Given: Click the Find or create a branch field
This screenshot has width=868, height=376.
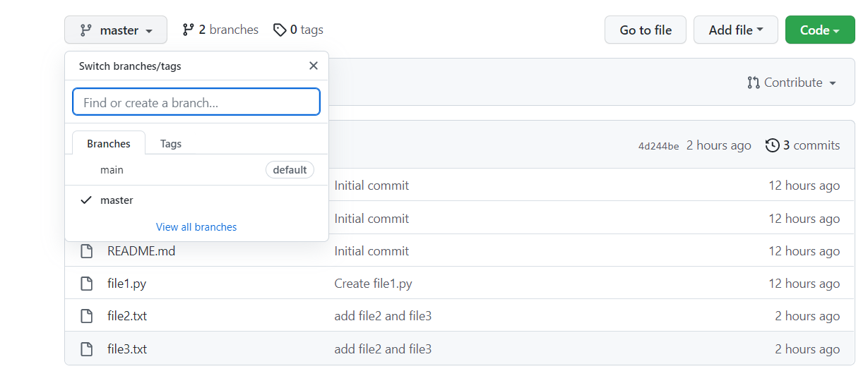Looking at the screenshot, I should pyautogui.click(x=196, y=102).
